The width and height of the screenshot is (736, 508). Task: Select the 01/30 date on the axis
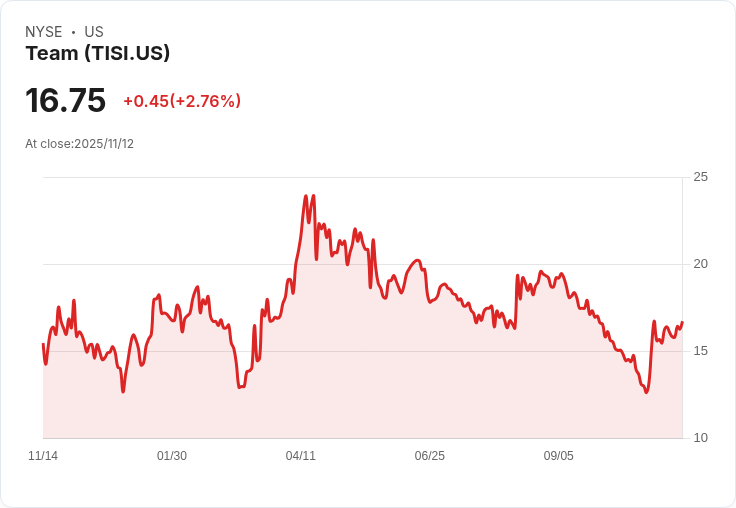click(172, 456)
